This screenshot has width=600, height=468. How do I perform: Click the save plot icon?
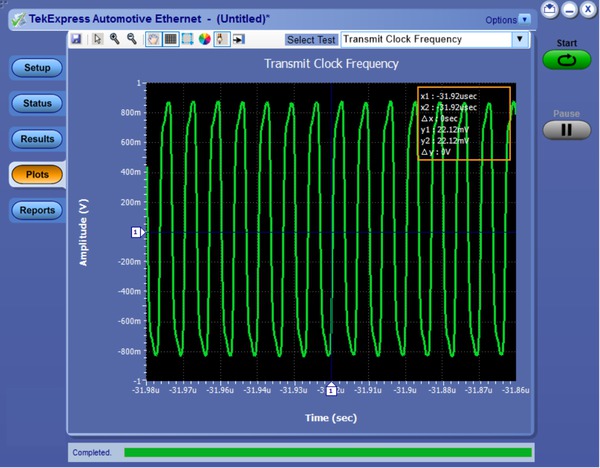76,39
